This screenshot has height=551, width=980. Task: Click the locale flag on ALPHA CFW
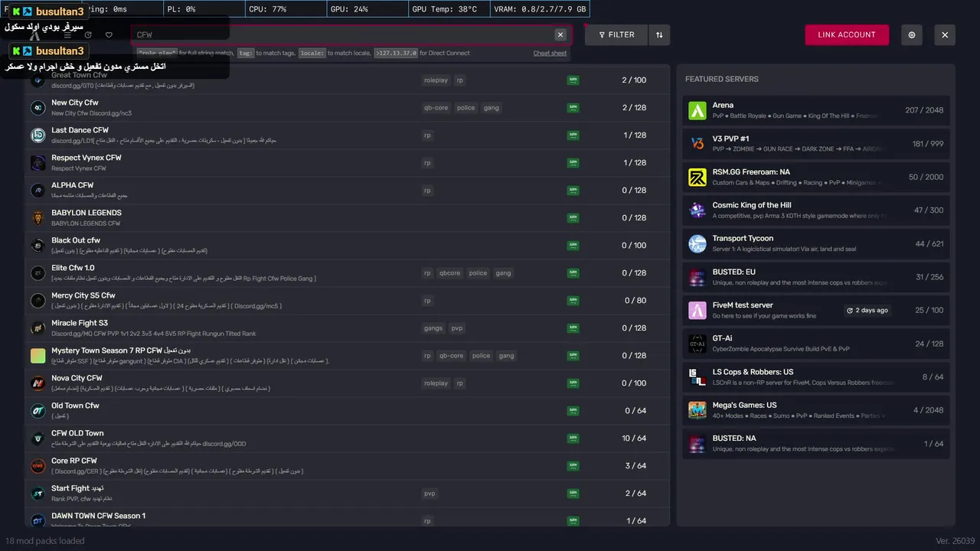click(x=573, y=191)
